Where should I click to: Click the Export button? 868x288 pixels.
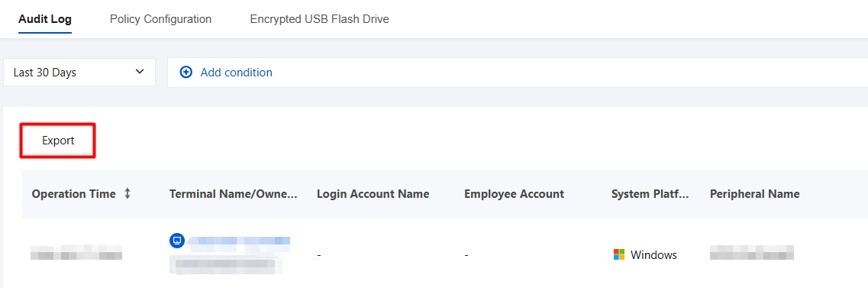point(58,141)
